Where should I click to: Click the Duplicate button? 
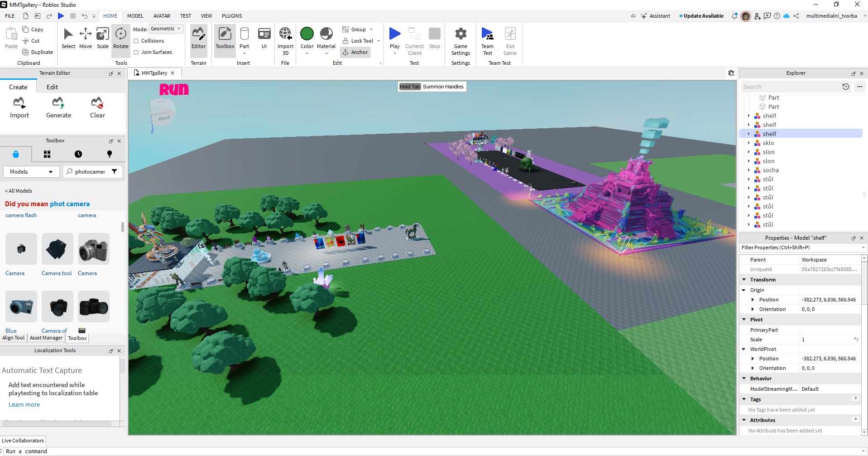[38, 52]
